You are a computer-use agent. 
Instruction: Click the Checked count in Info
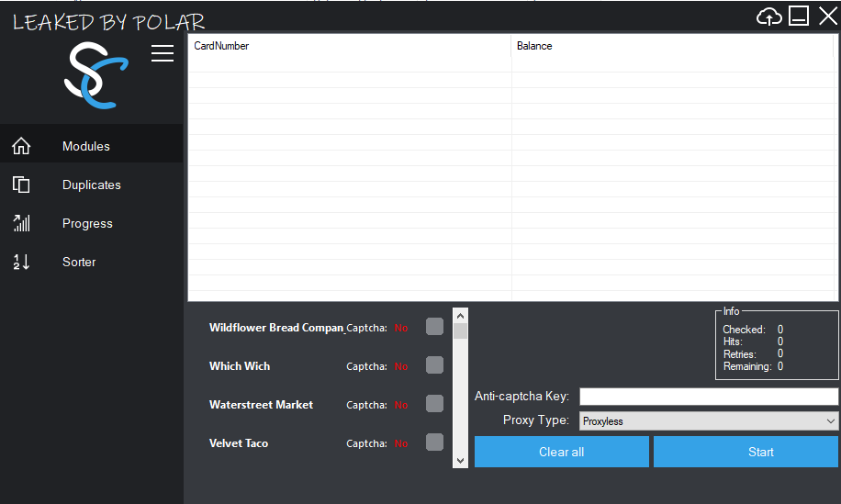point(779,330)
